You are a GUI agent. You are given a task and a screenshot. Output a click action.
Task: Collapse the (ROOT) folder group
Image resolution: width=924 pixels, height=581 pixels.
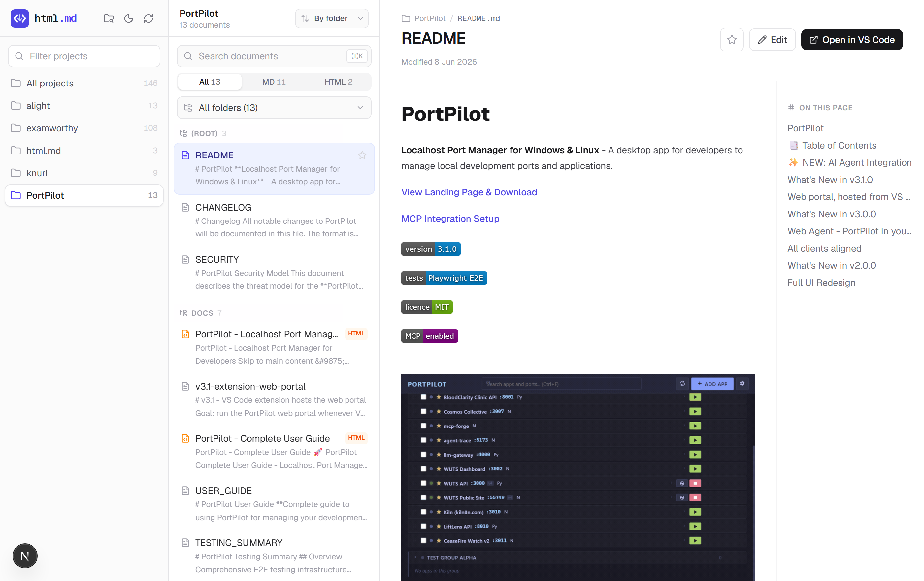coord(203,133)
